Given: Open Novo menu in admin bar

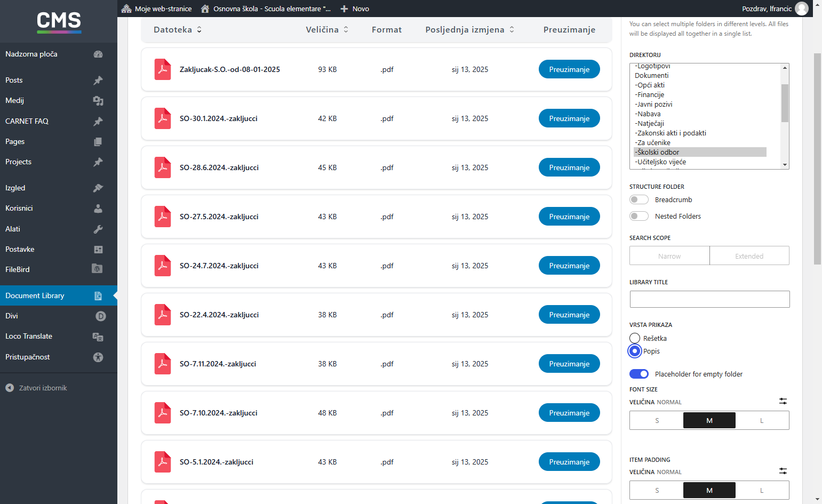Looking at the screenshot, I should (355, 9).
